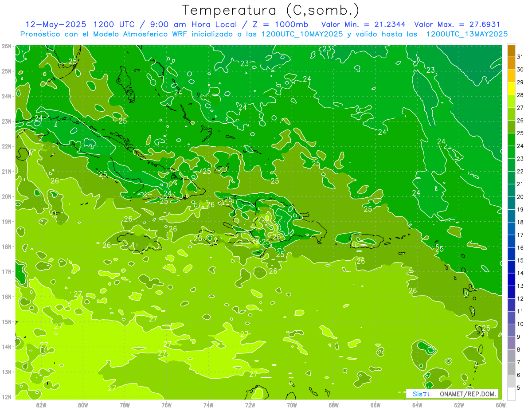Click the "72W" longitude axis label
This screenshot has height=411, width=532.
click(x=250, y=405)
